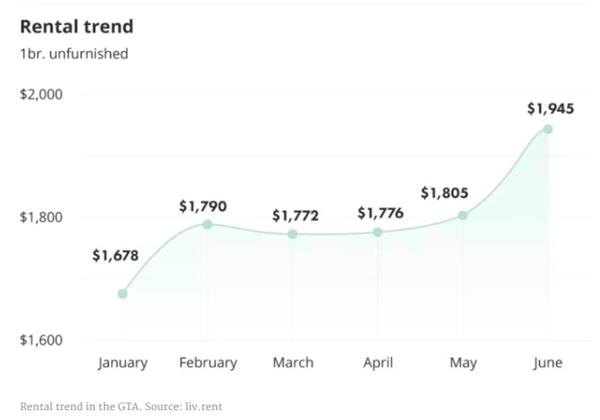Screen dimensions: 600x420
Task: Select the April x-axis label
Action: pyautogui.click(x=378, y=362)
